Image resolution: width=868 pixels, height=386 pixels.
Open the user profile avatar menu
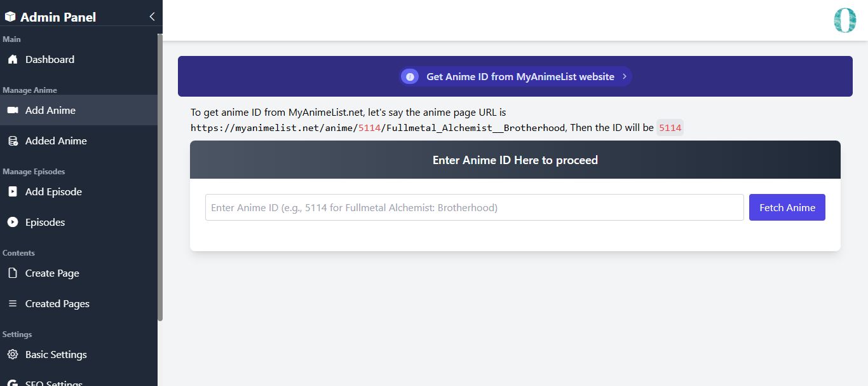844,20
